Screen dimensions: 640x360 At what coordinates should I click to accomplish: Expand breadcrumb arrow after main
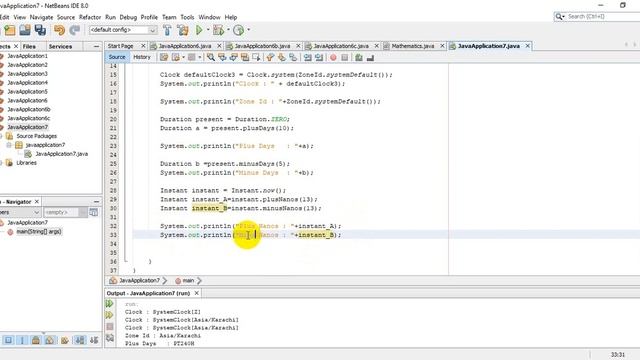[199, 280]
